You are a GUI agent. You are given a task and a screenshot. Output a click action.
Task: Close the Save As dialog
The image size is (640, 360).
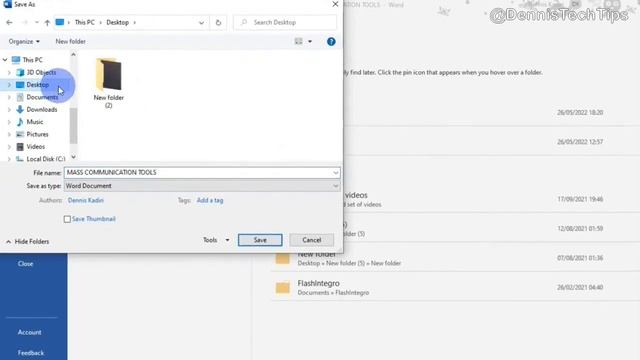pyautogui.click(x=335, y=4)
